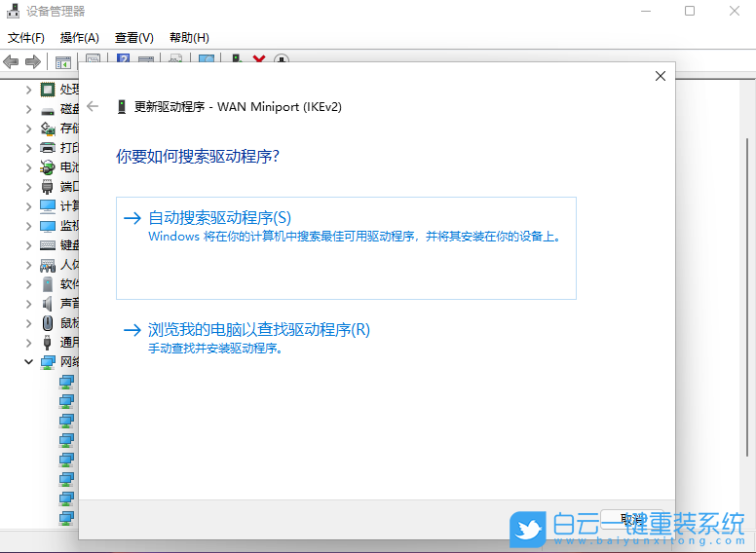Collapse the 网络 network adapters node
This screenshot has width=756, height=553.
click(29, 362)
